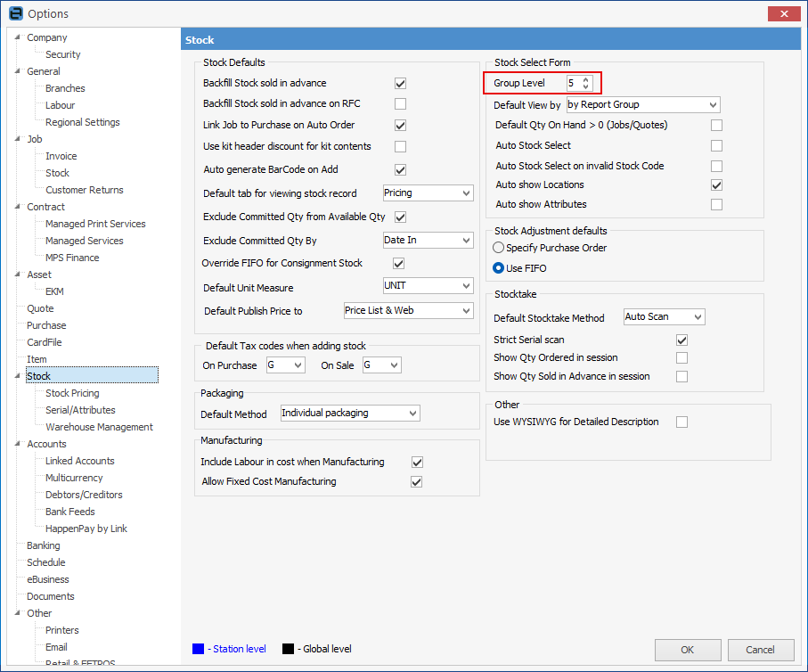This screenshot has height=672, width=808.
Task: Toggle Auto show Locations checkbox
Action: tap(716, 184)
